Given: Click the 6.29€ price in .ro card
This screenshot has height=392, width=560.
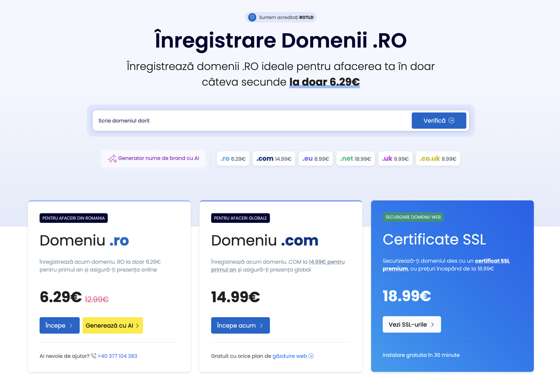Looking at the screenshot, I should [60, 297].
